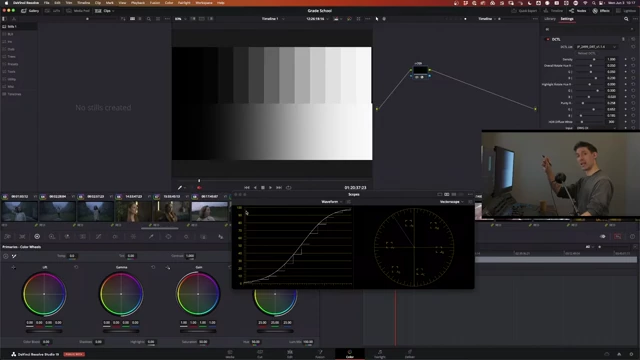Open the Playback menu
Viewport: 640px width, 360px height.
pyautogui.click(x=138, y=3)
